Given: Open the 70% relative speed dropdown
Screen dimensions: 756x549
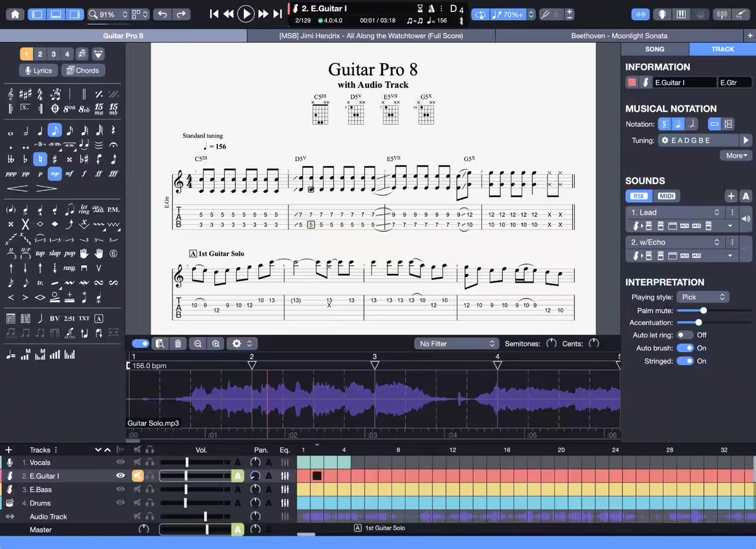Looking at the screenshot, I should pyautogui.click(x=513, y=14).
